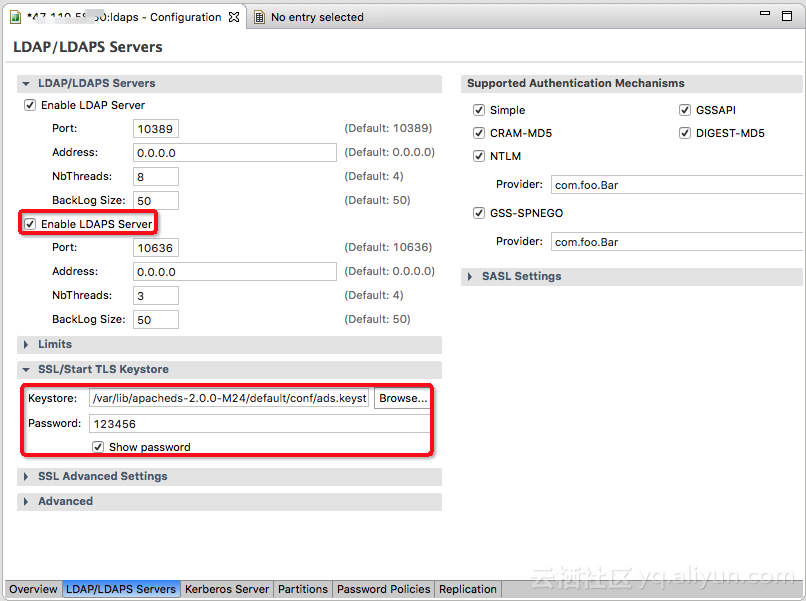806x601 pixels.
Task: Toggle the GSS-SPNEGO checkbox
Action: coord(479,213)
